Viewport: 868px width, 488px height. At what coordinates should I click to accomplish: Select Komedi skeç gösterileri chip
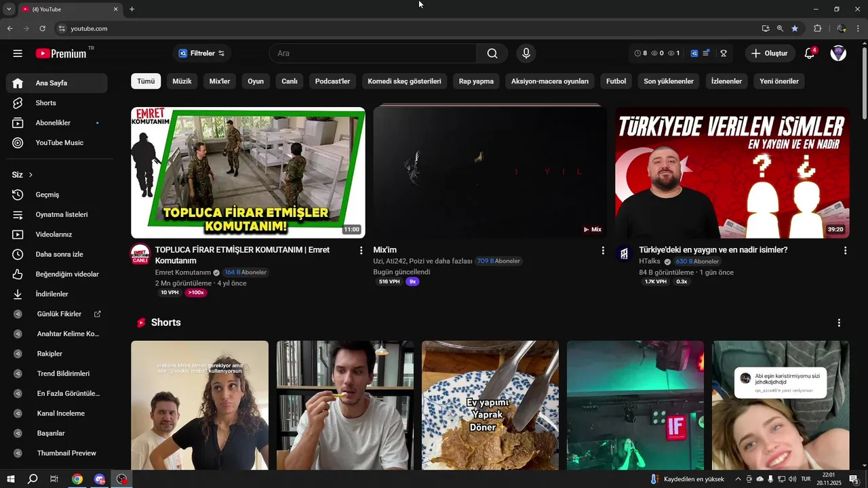tap(404, 81)
